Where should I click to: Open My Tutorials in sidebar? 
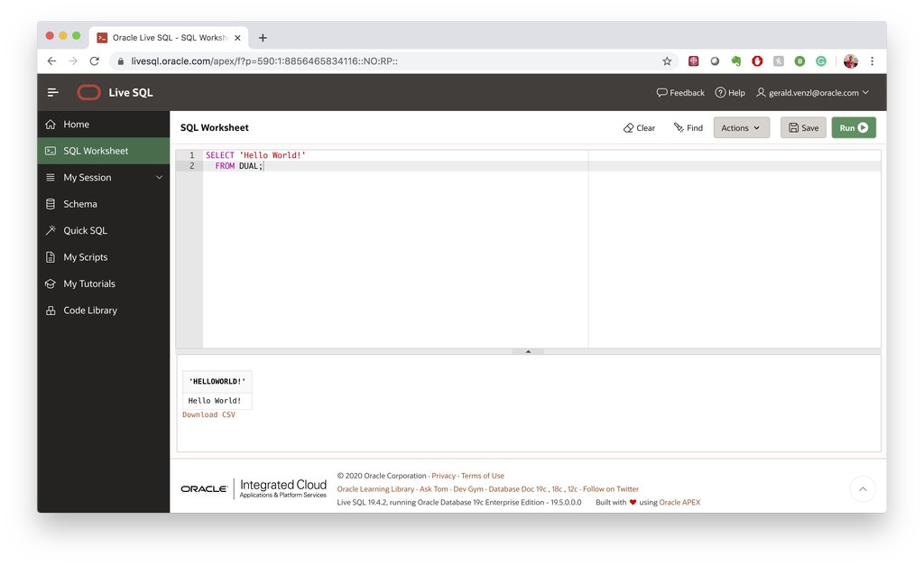pos(104,283)
